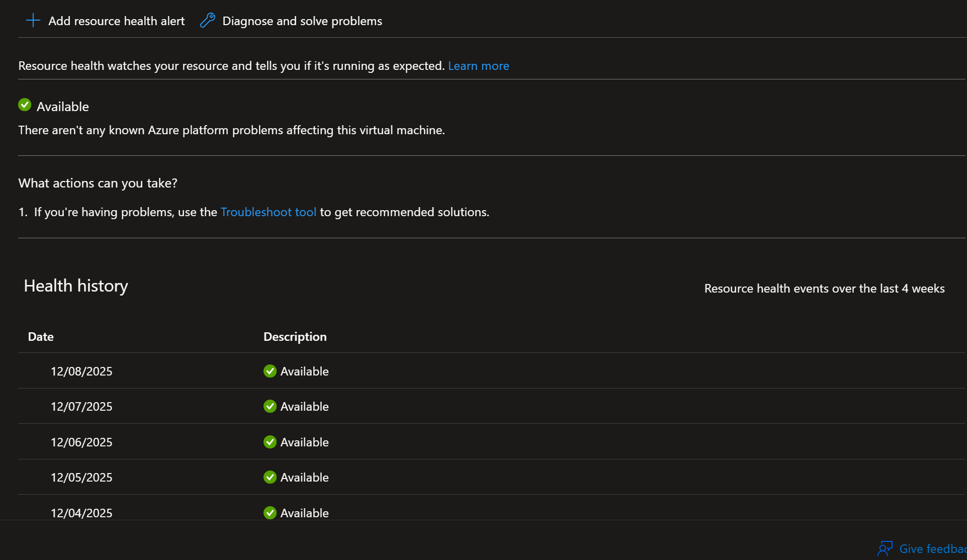Click the plus icon for resource health alert
Screen dimensions: 967x560
(33, 21)
